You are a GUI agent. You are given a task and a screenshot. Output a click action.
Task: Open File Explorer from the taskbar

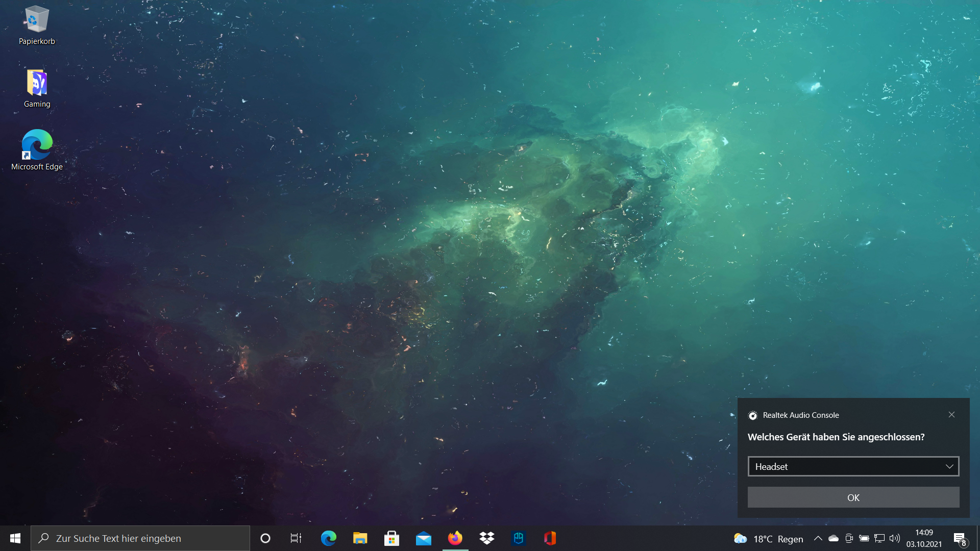click(x=360, y=538)
